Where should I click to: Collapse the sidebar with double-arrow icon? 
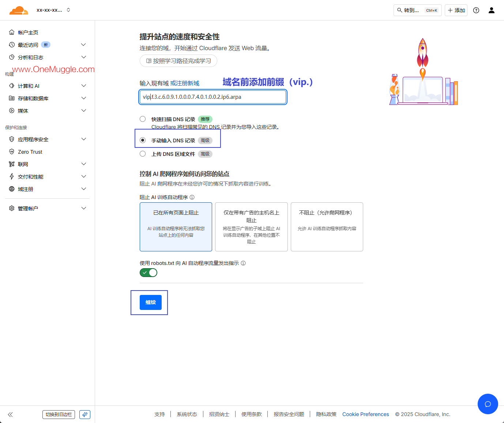click(10, 415)
